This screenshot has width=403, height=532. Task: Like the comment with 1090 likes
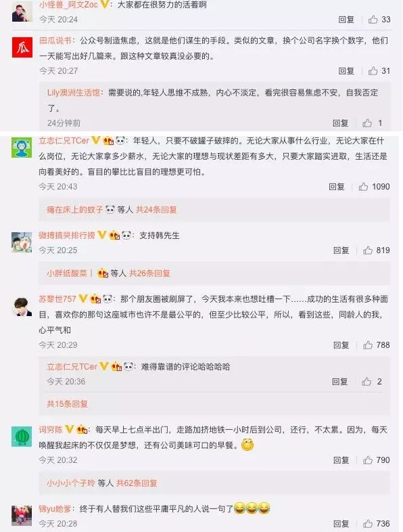(x=363, y=186)
